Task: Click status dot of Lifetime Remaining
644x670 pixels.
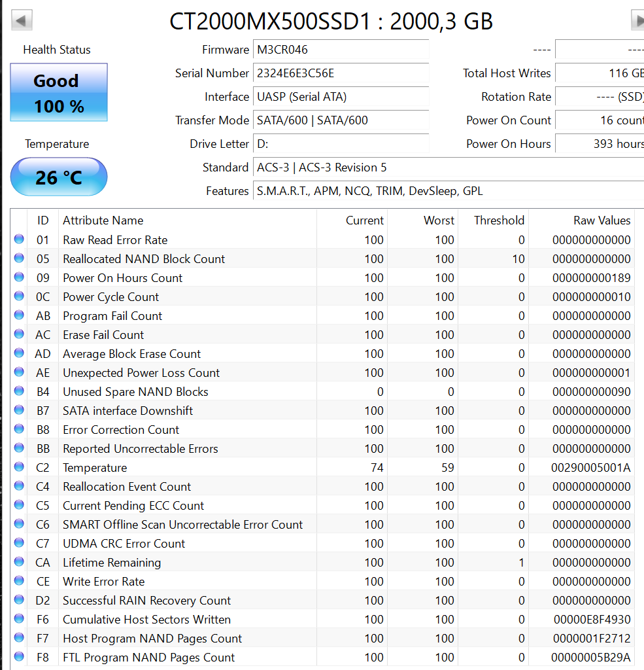Action: [x=19, y=561]
